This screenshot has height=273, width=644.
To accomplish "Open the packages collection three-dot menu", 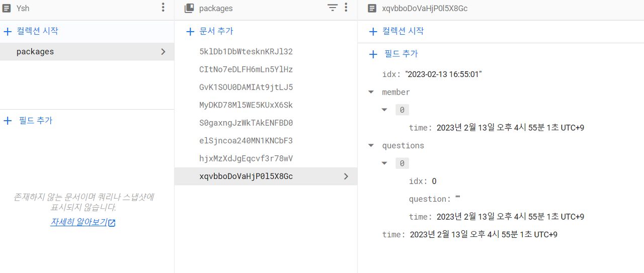I will tap(346, 8).
